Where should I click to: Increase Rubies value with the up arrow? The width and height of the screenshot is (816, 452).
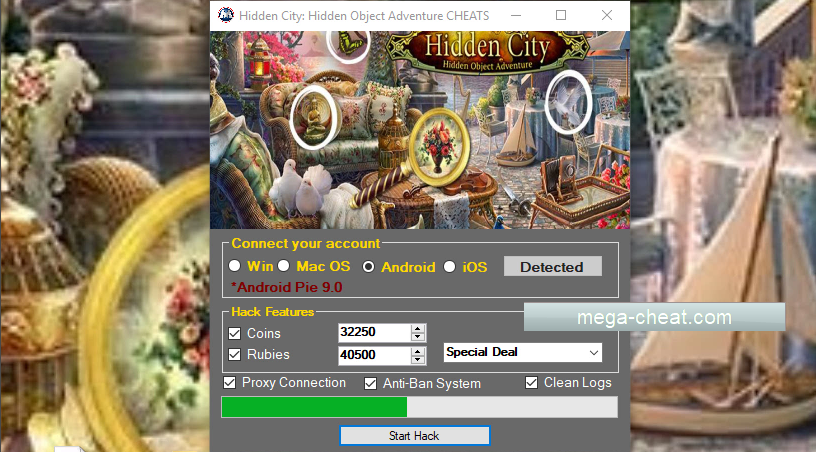coord(418,351)
